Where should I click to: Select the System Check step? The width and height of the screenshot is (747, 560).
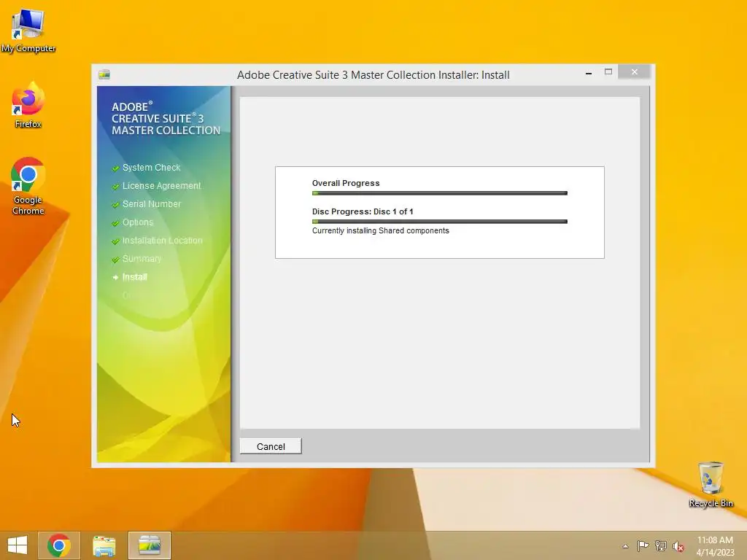pyautogui.click(x=151, y=168)
